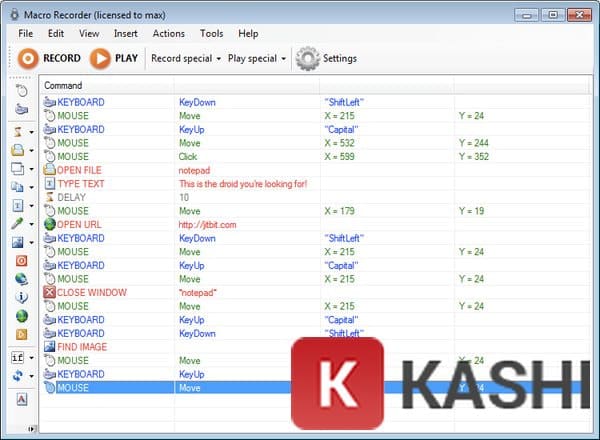Minimize the Macro Recorder window

(x=526, y=16)
